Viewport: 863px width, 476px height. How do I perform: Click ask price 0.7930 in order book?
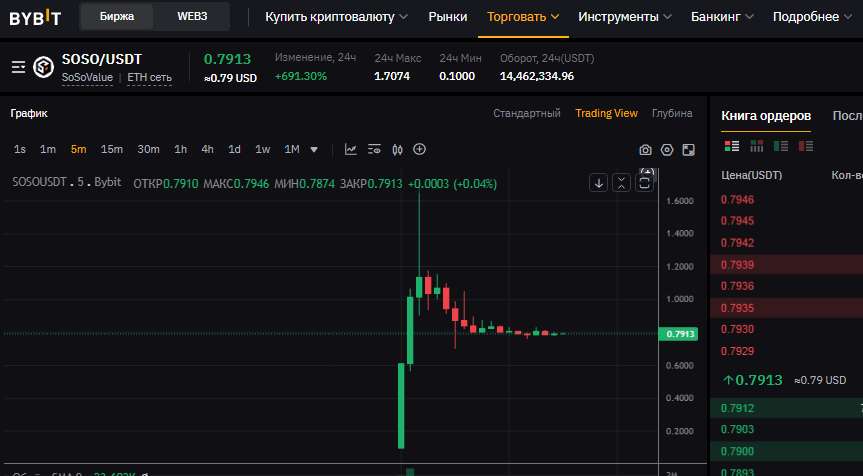click(737, 329)
